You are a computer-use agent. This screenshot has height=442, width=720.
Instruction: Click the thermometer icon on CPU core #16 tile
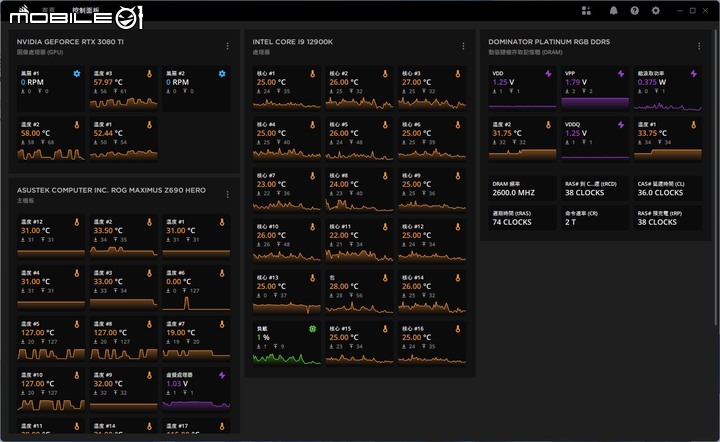click(458, 329)
